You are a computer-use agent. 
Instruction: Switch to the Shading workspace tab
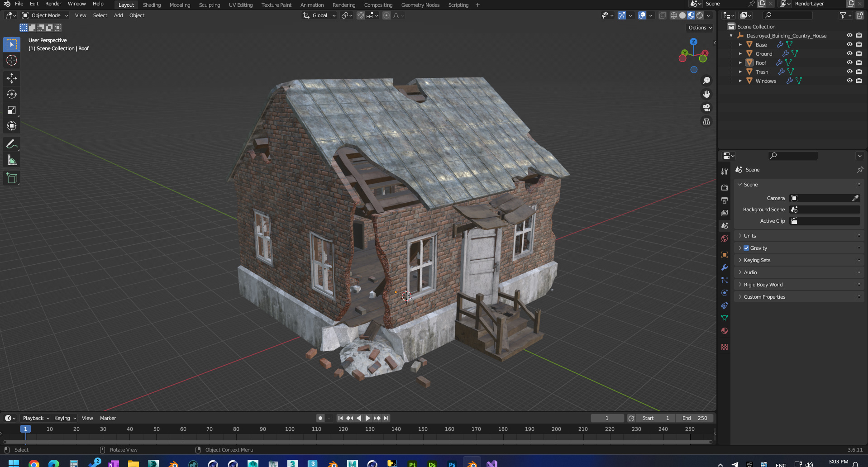[152, 5]
